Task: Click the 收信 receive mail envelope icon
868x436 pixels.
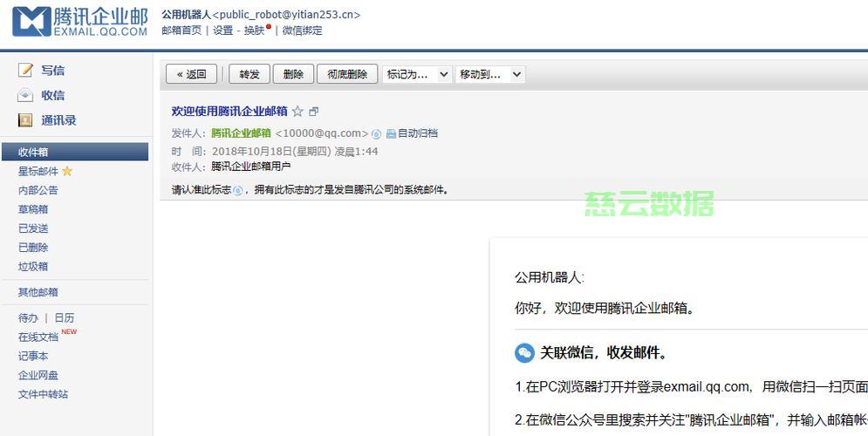Action: [x=25, y=95]
